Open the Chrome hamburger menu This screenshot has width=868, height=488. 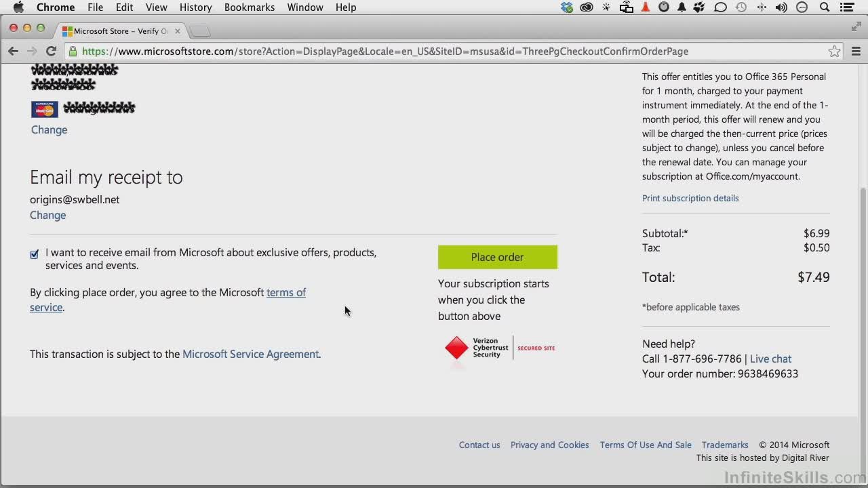pyautogui.click(x=856, y=52)
